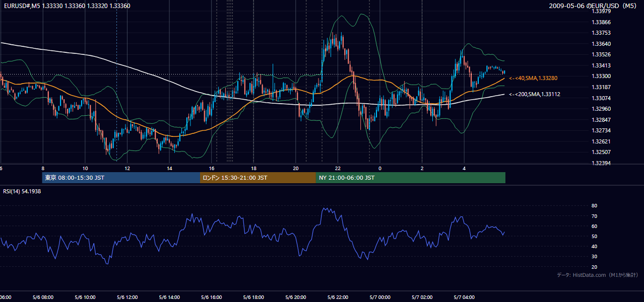Click the white '200,SMA,1.33112' label
This screenshot has width=644, height=302.
[x=535, y=94]
